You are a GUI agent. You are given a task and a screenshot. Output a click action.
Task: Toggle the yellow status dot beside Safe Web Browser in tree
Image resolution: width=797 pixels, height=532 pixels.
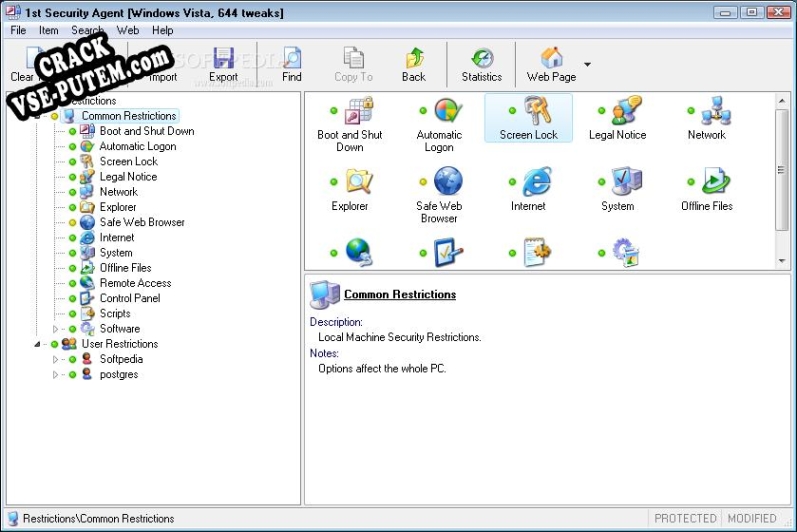click(72, 223)
